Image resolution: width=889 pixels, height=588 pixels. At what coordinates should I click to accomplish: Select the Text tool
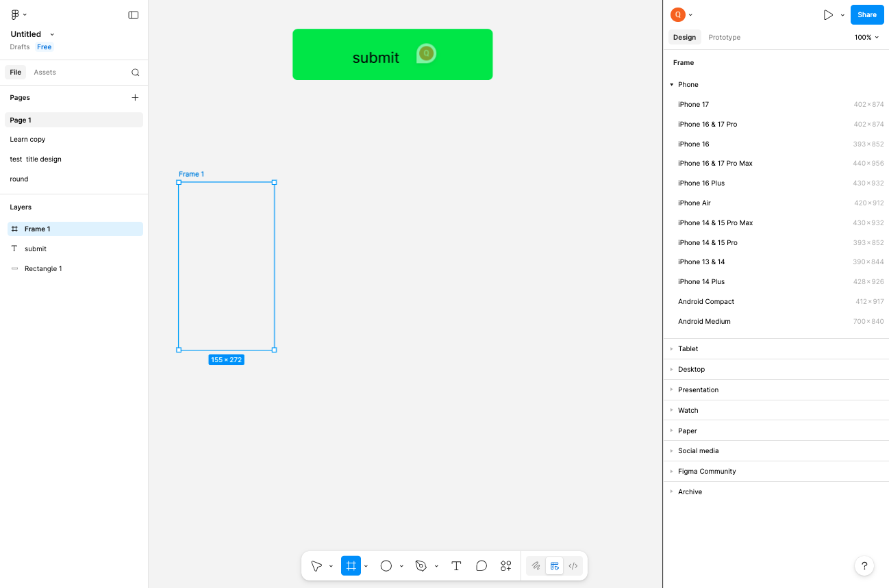coord(456,566)
